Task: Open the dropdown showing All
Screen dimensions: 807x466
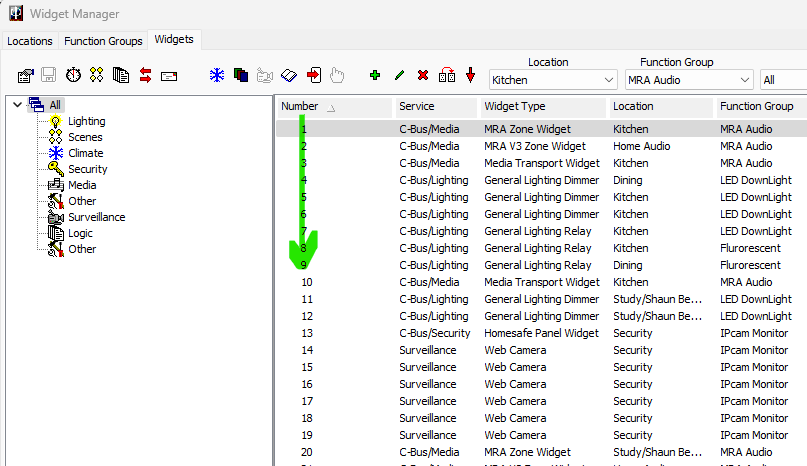Action: 783,80
